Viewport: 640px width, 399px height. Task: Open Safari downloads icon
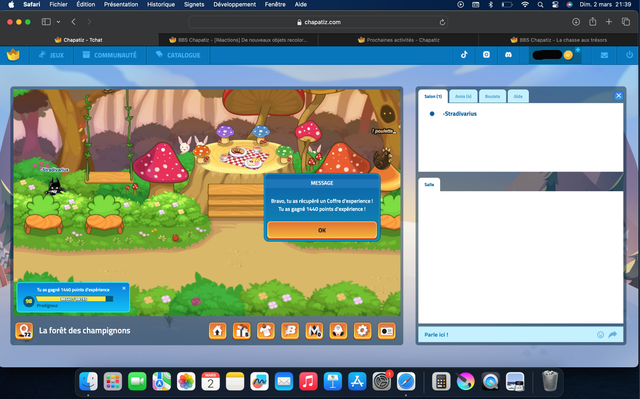click(x=576, y=22)
